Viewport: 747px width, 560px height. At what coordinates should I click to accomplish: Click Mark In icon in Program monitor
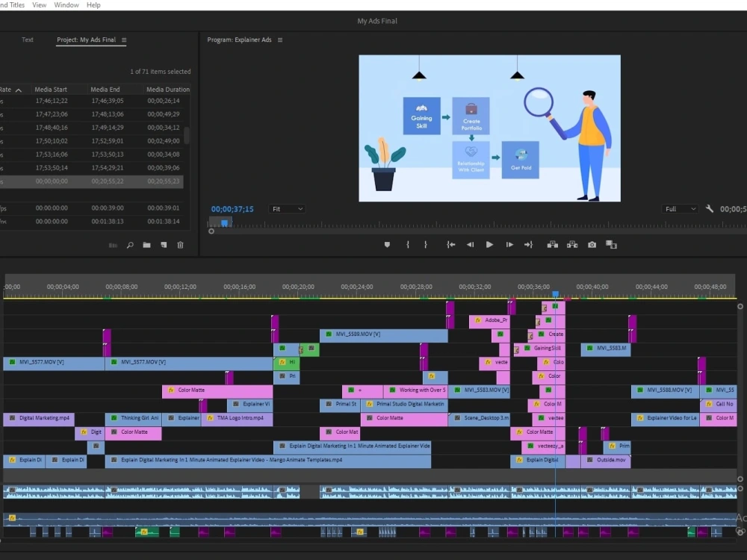click(409, 244)
